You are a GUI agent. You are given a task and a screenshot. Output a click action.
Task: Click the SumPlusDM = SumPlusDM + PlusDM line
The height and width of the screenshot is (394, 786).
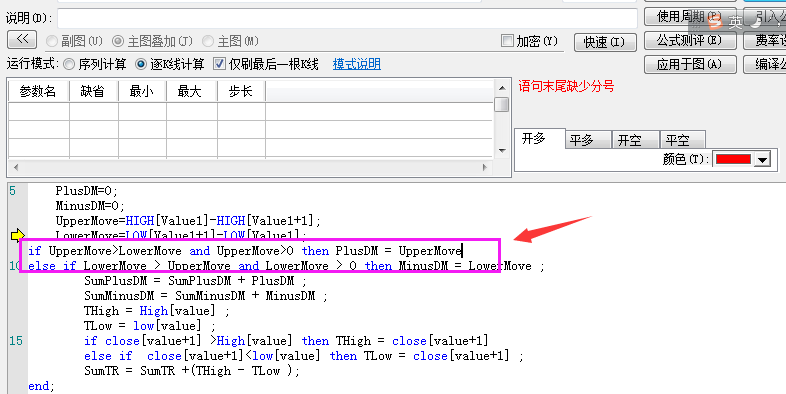tap(195, 281)
